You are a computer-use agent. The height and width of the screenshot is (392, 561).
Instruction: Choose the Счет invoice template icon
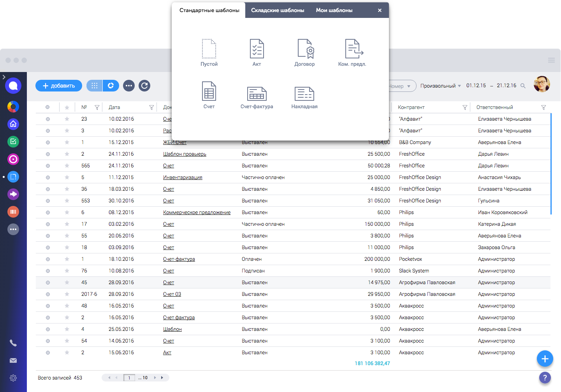pos(209,91)
